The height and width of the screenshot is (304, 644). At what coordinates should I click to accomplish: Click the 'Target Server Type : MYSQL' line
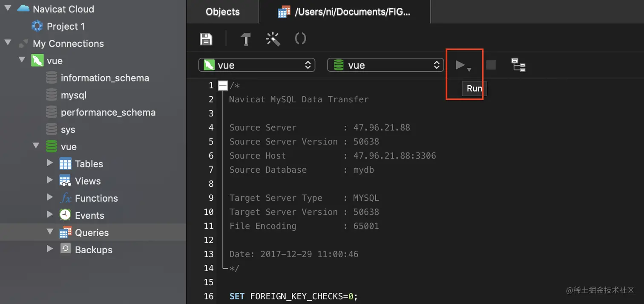304,198
